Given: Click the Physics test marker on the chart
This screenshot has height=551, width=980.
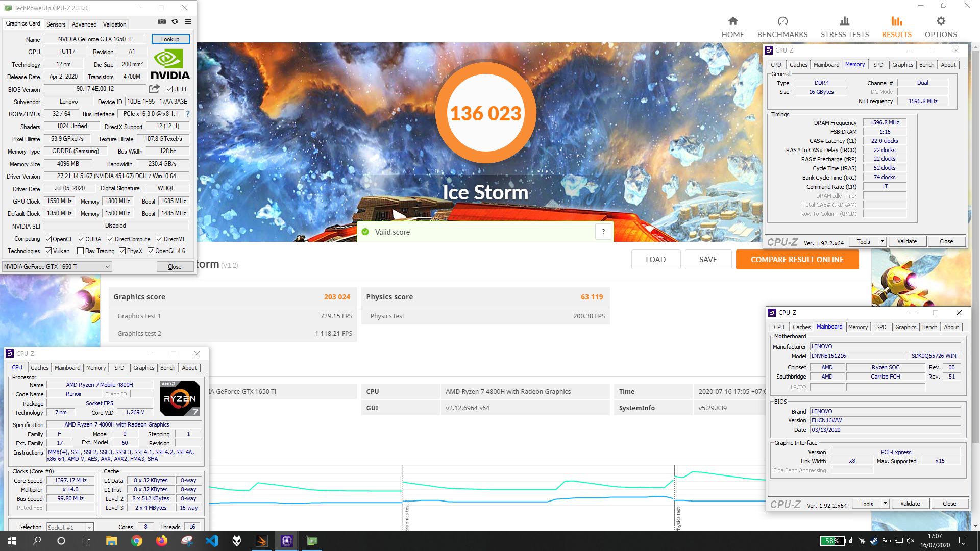Looking at the screenshot, I should coord(678,518).
